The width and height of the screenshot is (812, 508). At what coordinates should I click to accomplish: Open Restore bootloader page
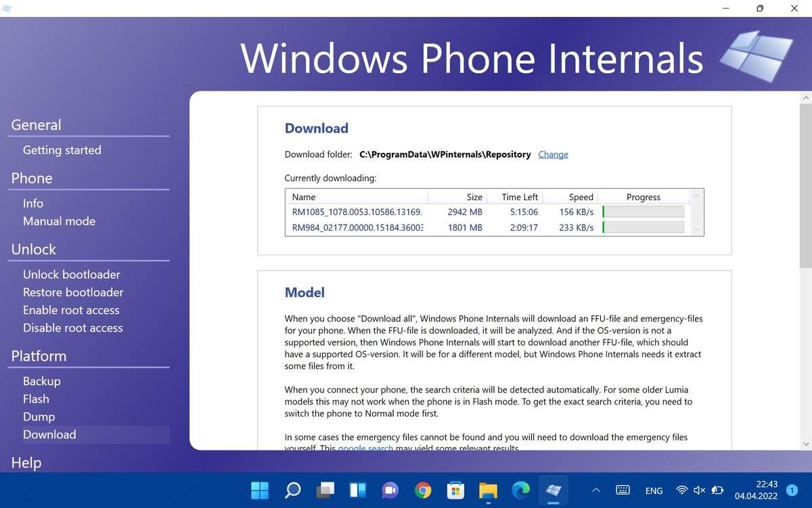73,292
